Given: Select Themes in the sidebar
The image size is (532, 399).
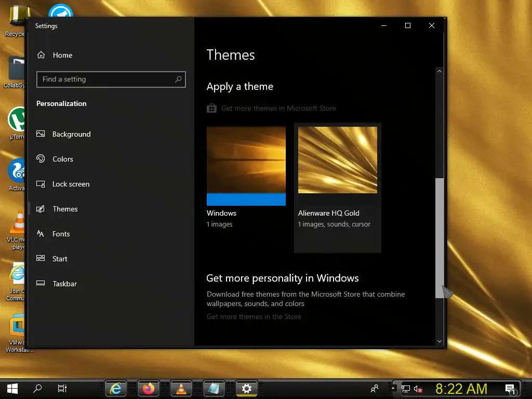Looking at the screenshot, I should click(57, 209).
